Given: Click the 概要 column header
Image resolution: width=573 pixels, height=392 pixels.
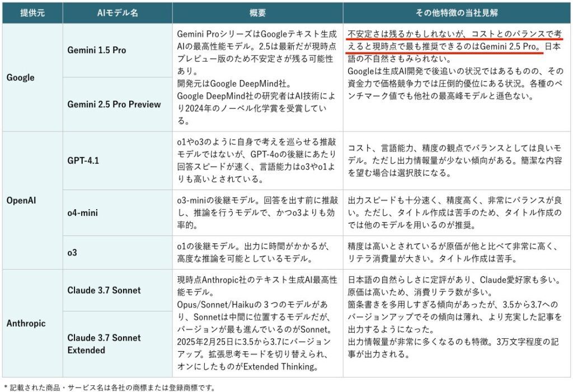Looking at the screenshot, I should point(257,13).
